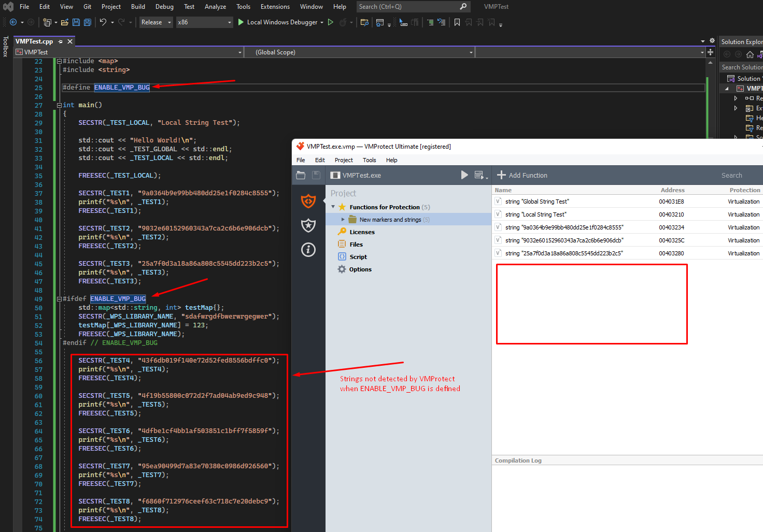Viewport: 763px width, 532px height.
Task: Click VMProtect compile play button
Action: click(464, 175)
